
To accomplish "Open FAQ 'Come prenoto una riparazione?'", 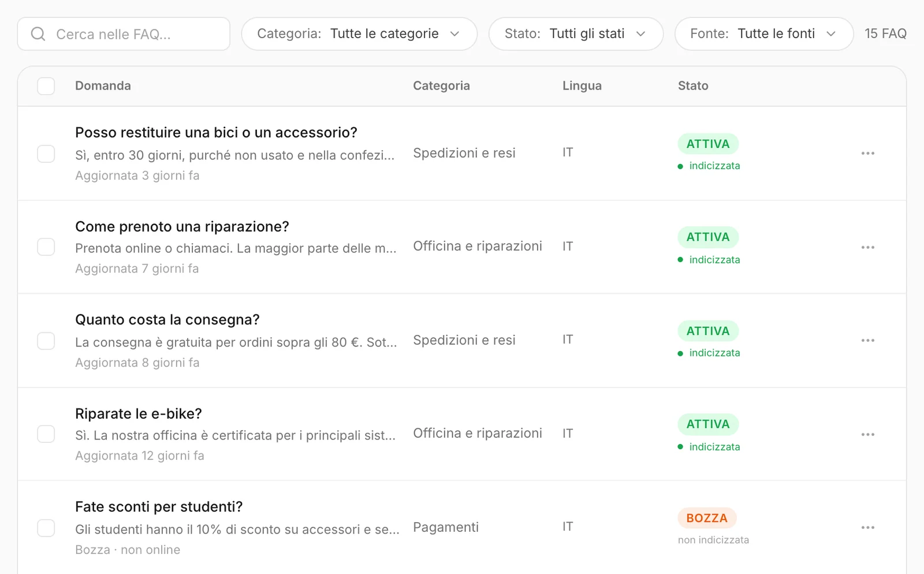I will tap(182, 226).
